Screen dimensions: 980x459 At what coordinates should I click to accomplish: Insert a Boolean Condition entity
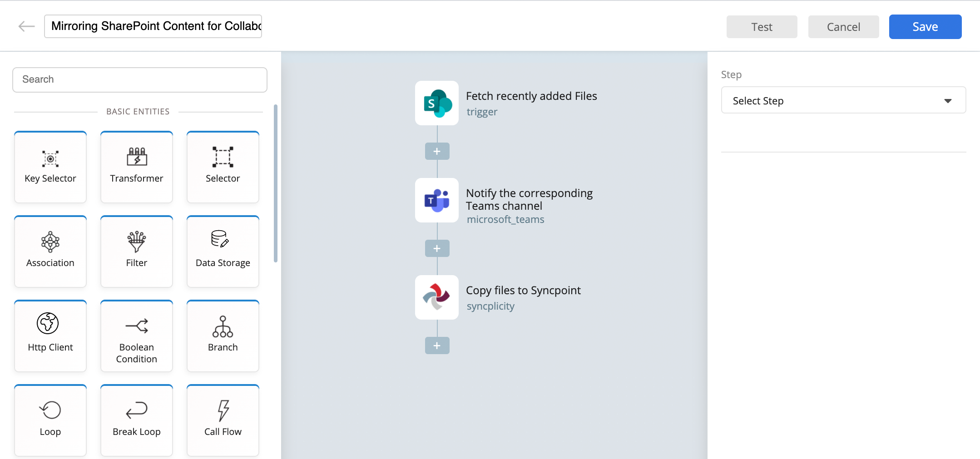(137, 336)
